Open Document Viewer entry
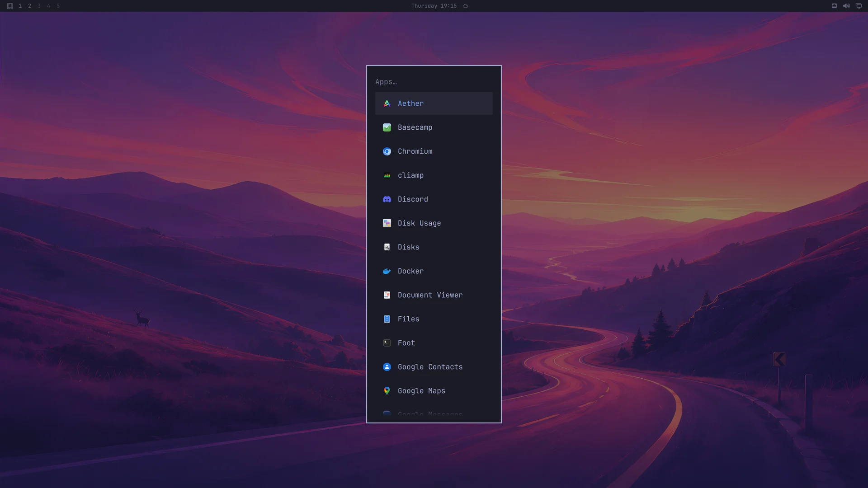 pos(434,295)
